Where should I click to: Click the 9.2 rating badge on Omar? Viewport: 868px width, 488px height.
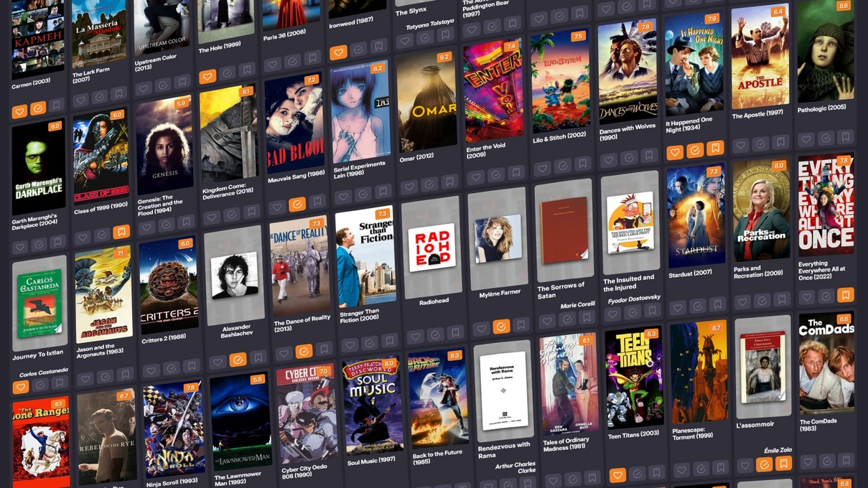(x=443, y=57)
